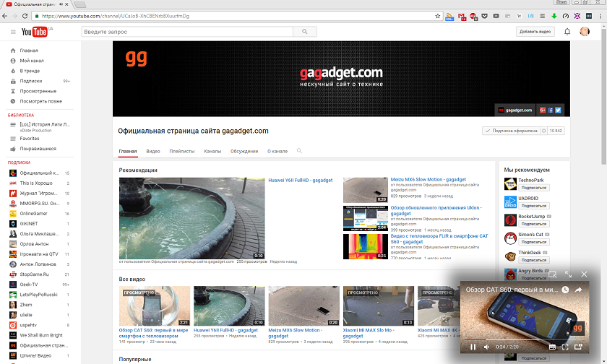Close the floating mini player
The image size is (607, 364).
584,274
